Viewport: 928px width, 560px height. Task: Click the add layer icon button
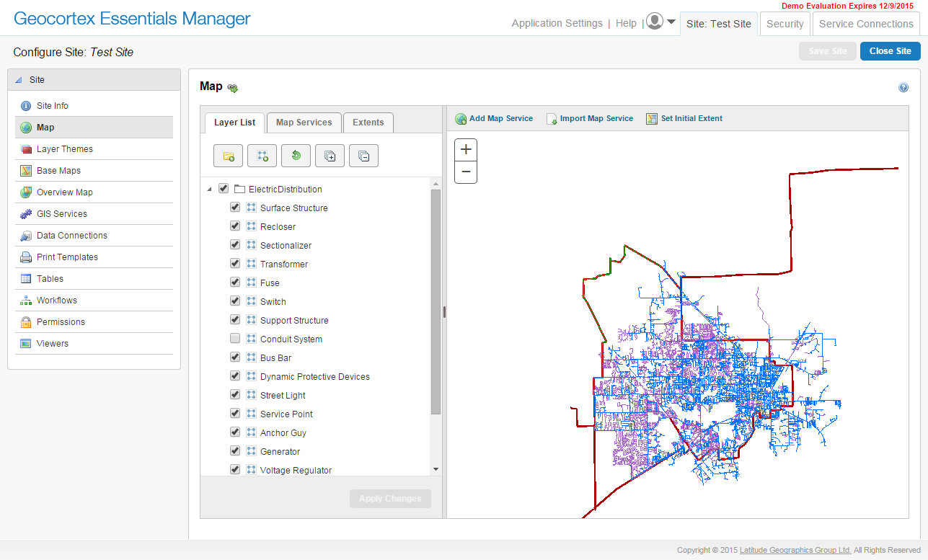tap(262, 156)
